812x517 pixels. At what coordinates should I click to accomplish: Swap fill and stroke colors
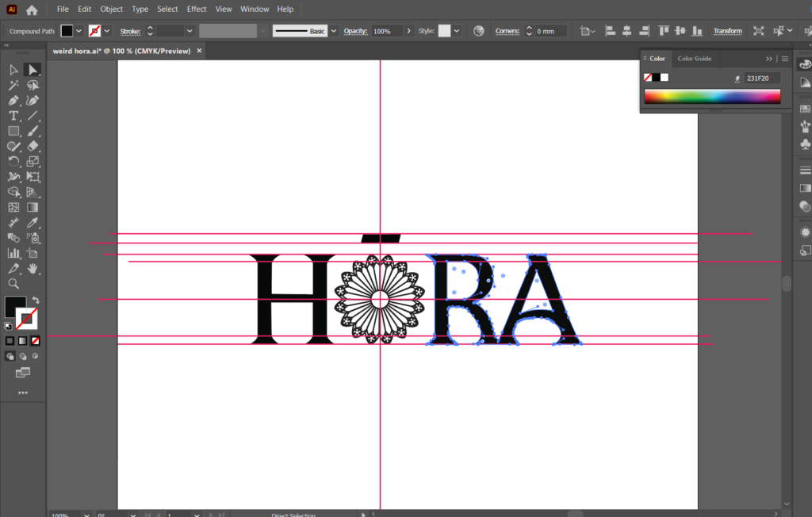click(35, 300)
